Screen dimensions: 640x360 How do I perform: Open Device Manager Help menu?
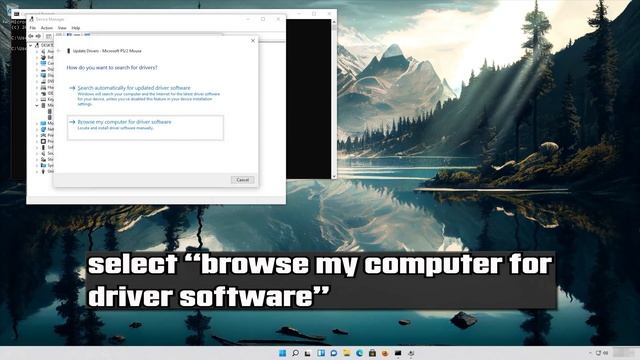[76, 28]
